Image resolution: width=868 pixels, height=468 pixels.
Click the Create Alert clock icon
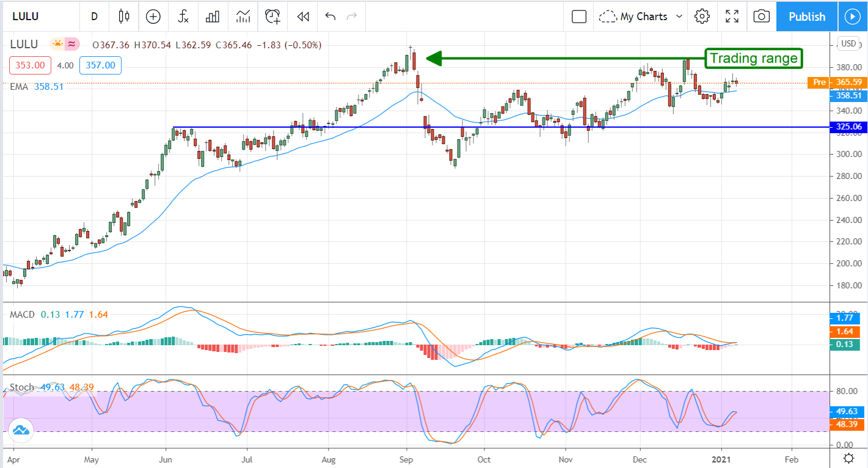click(272, 16)
